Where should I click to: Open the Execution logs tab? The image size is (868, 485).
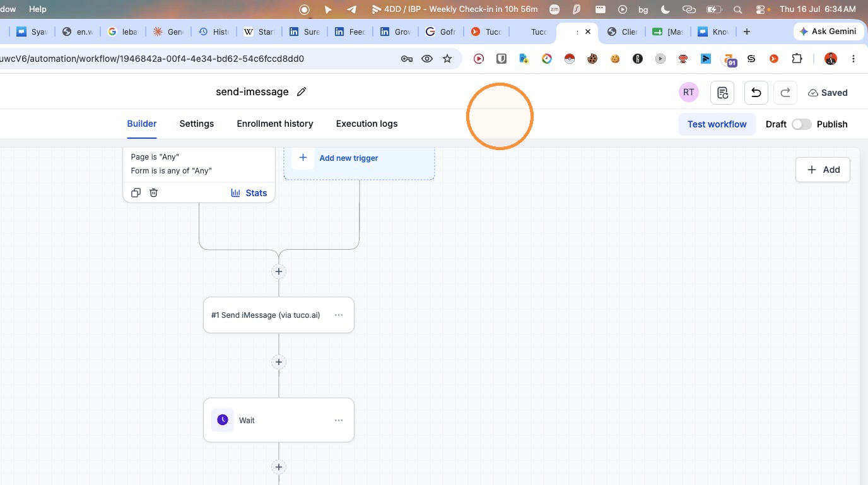point(367,124)
